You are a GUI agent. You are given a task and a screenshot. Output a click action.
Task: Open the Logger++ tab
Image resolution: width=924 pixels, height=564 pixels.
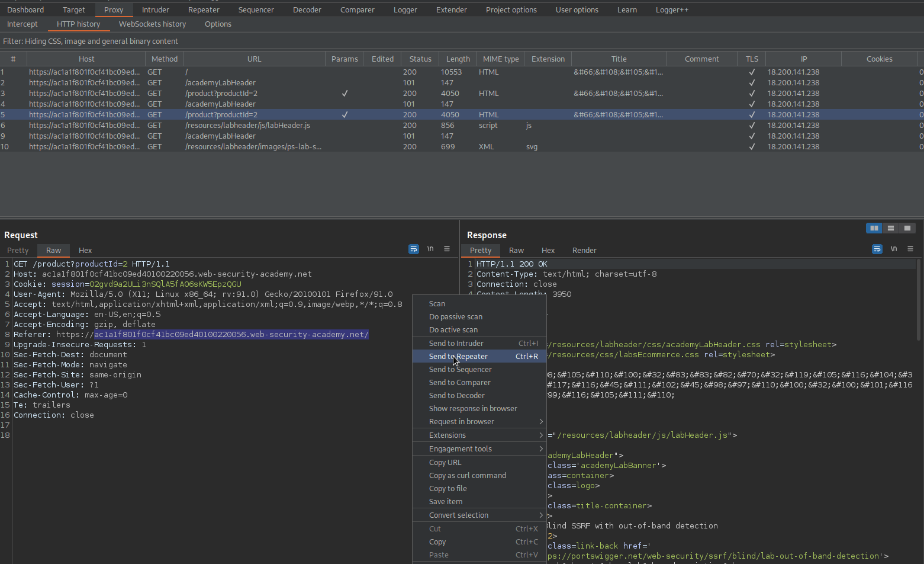672,10
